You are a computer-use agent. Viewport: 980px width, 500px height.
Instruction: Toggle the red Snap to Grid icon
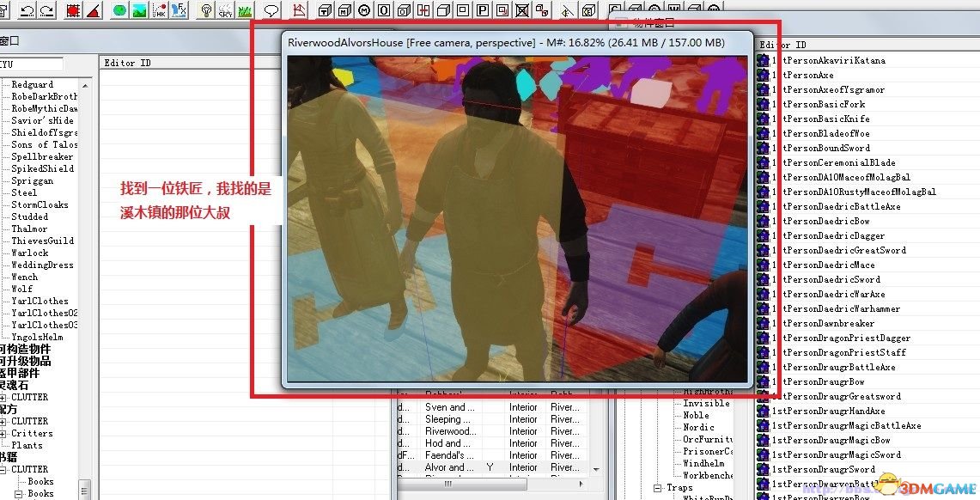tap(74, 10)
